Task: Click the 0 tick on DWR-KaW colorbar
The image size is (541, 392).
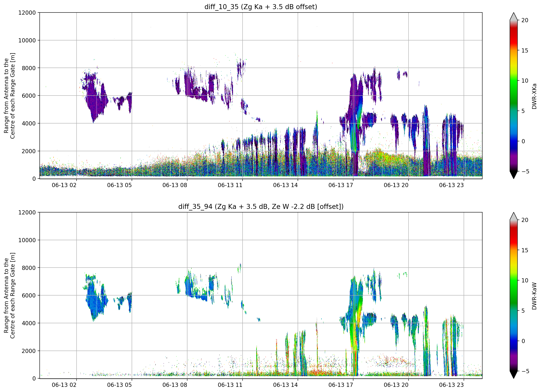Action: click(523, 341)
